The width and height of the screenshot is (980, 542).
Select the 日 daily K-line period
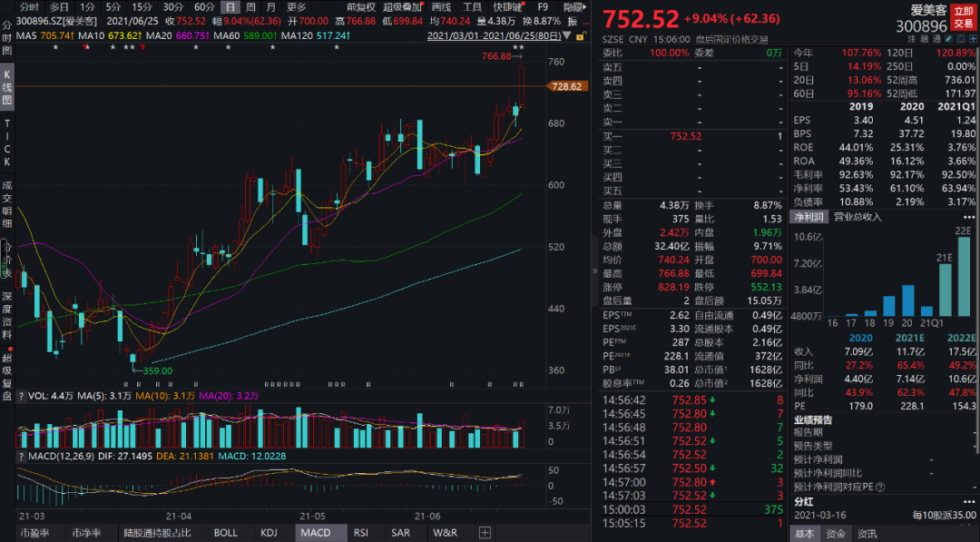[x=230, y=7]
